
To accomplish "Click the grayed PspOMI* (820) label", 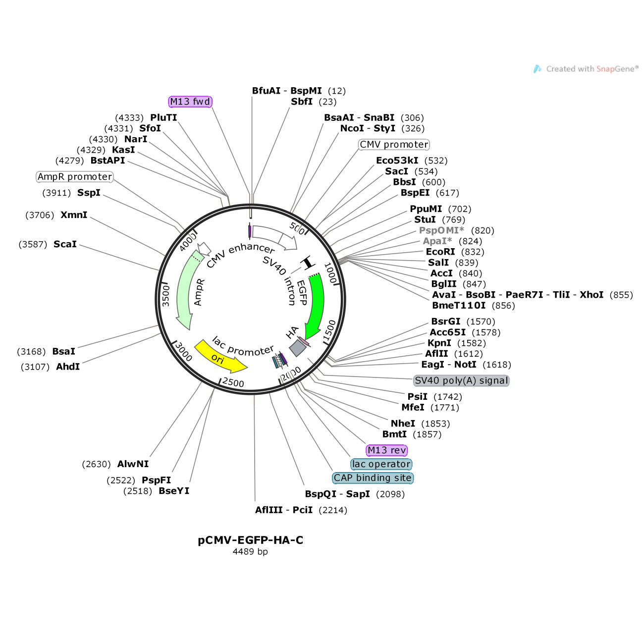I will coord(457,230).
